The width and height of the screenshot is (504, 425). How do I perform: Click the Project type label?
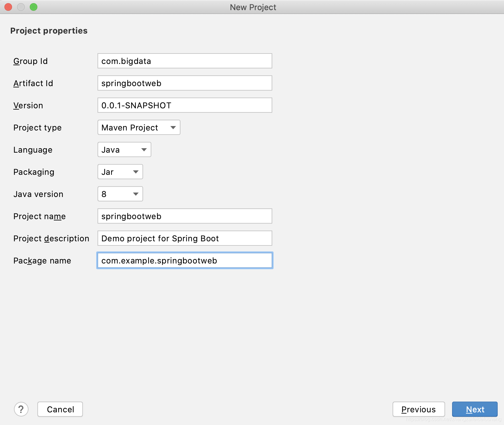coord(37,128)
